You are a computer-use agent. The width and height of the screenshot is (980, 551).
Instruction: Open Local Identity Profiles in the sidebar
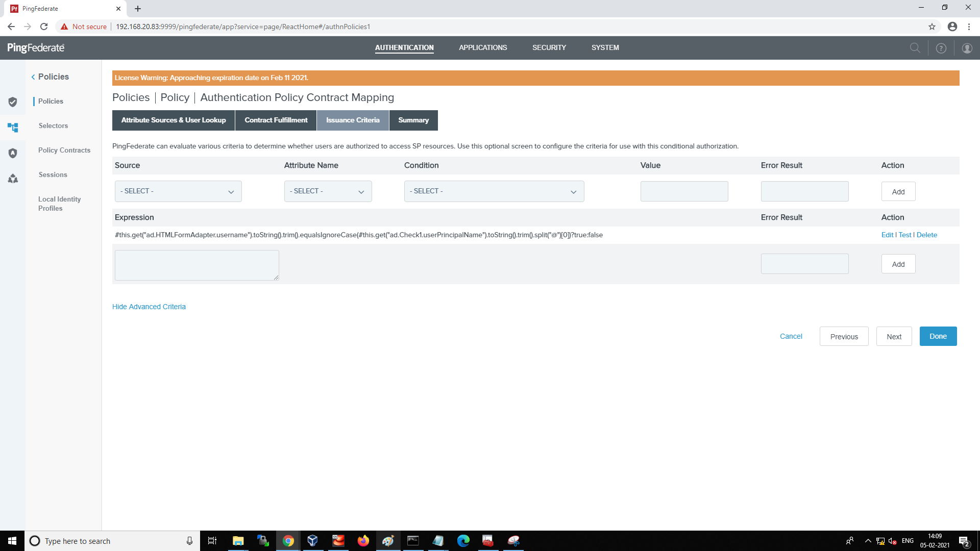[59, 204]
